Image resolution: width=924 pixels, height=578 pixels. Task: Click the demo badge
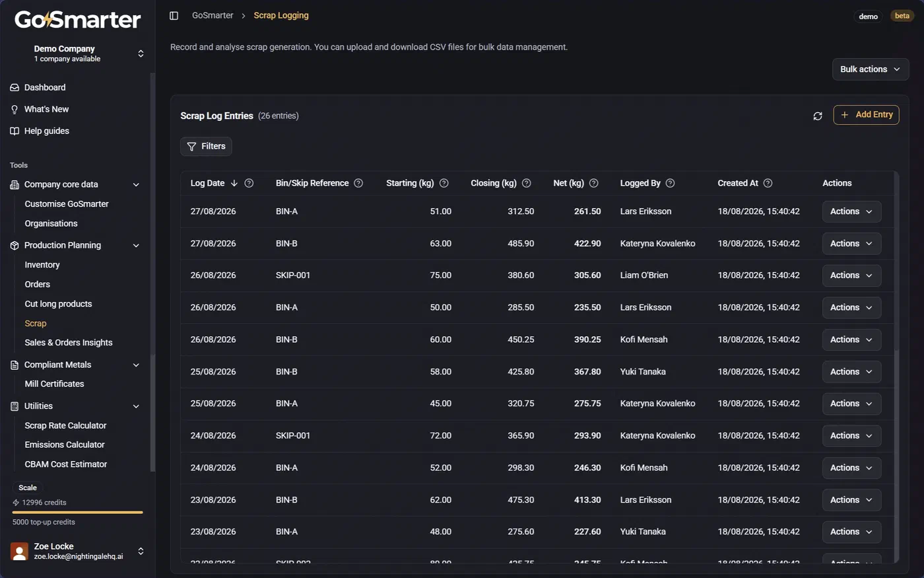point(869,17)
